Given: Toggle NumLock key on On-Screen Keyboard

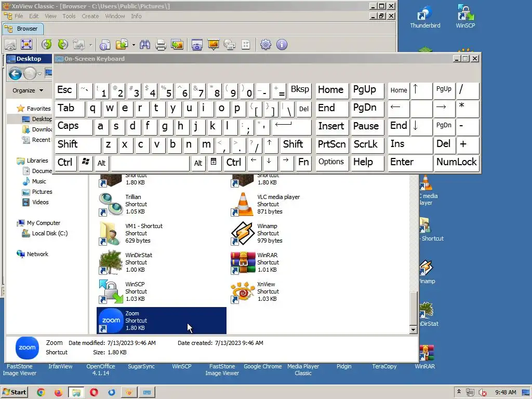Looking at the screenshot, I should point(456,163).
